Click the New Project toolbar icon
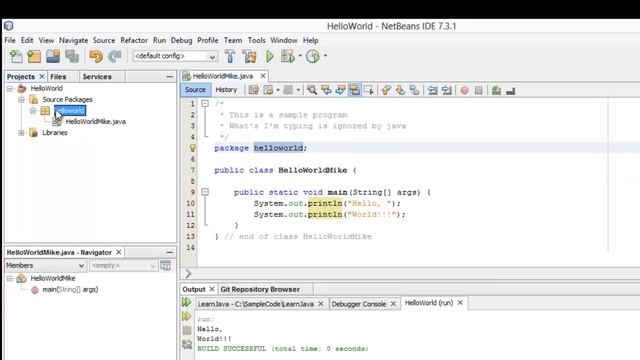The height and width of the screenshot is (360, 640). (34, 56)
